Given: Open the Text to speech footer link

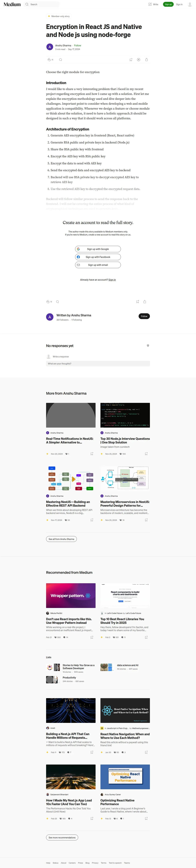Looking at the screenshot, I should coord(115,863).
